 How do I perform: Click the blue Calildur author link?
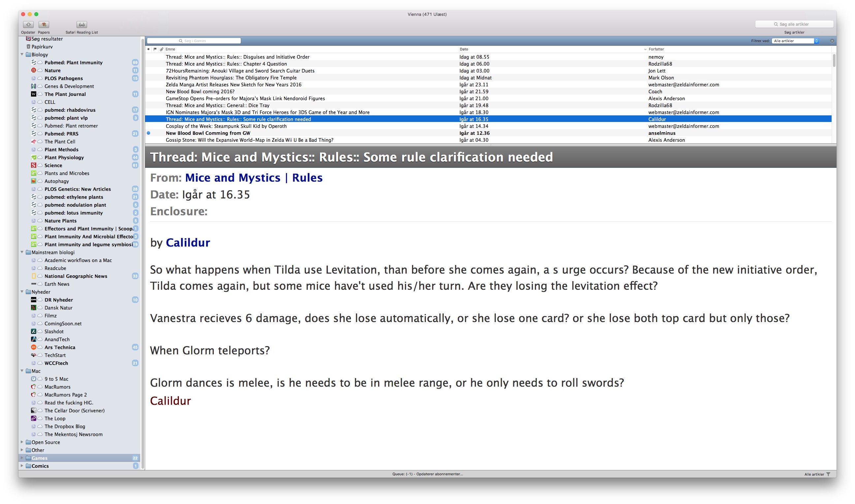(188, 243)
